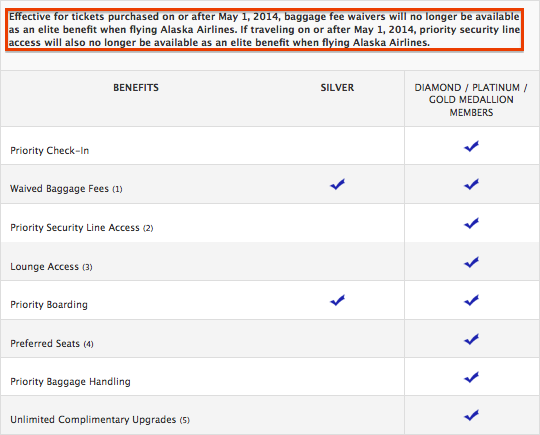
Task: Click the Unlimited Complimentary Upgrades (5) label
Action: point(100,420)
